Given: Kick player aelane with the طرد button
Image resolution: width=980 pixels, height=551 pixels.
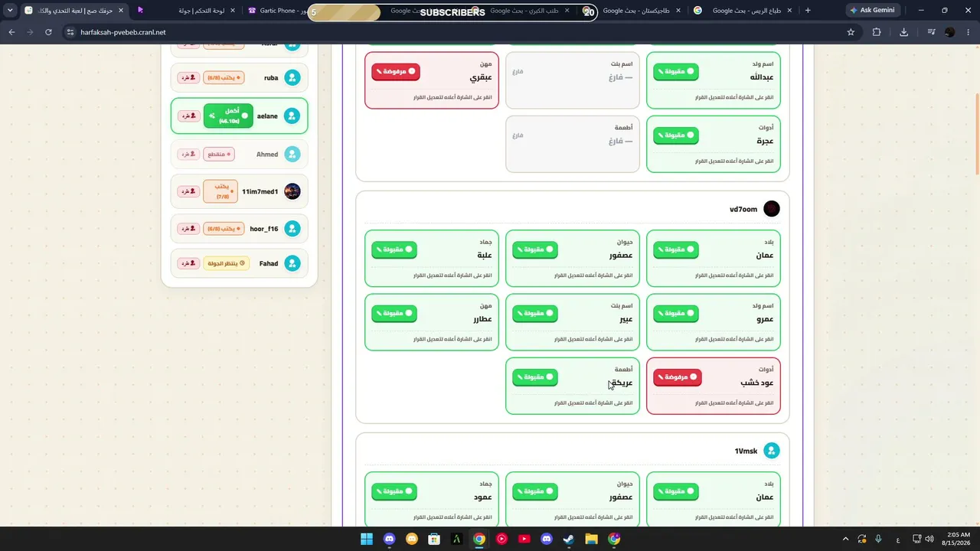Looking at the screenshot, I should click(188, 116).
